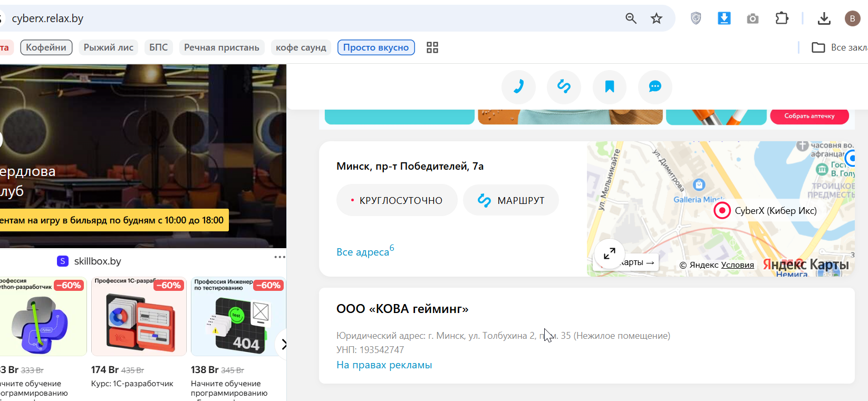
Task: Open the camera screenshot extension
Action: 753,18
